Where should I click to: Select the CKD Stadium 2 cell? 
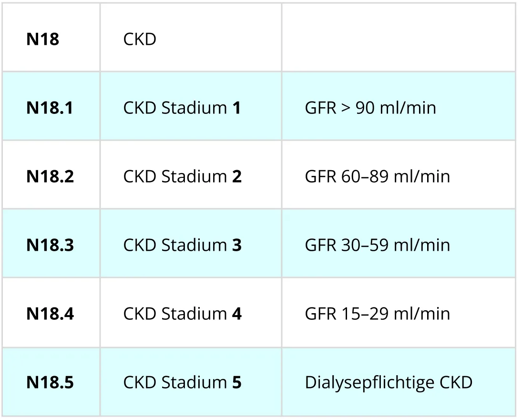pyautogui.click(x=183, y=177)
